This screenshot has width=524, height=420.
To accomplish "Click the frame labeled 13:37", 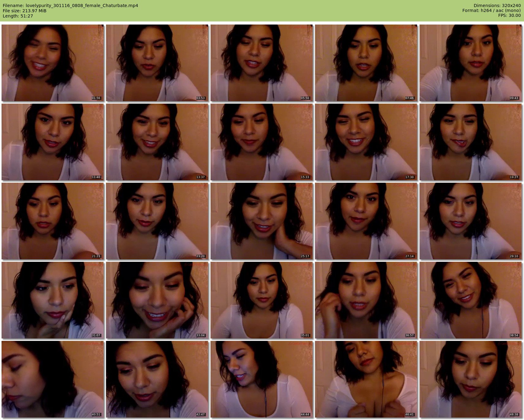I will coord(157,142).
